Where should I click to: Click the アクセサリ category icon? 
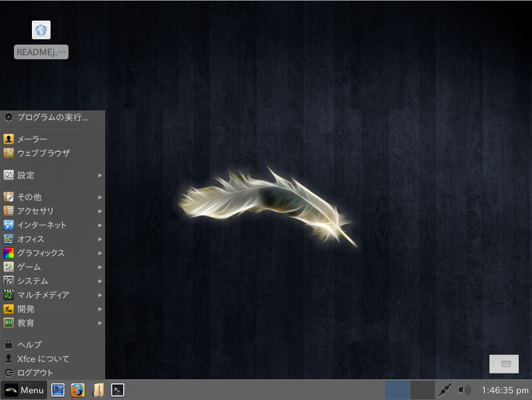click(9, 211)
